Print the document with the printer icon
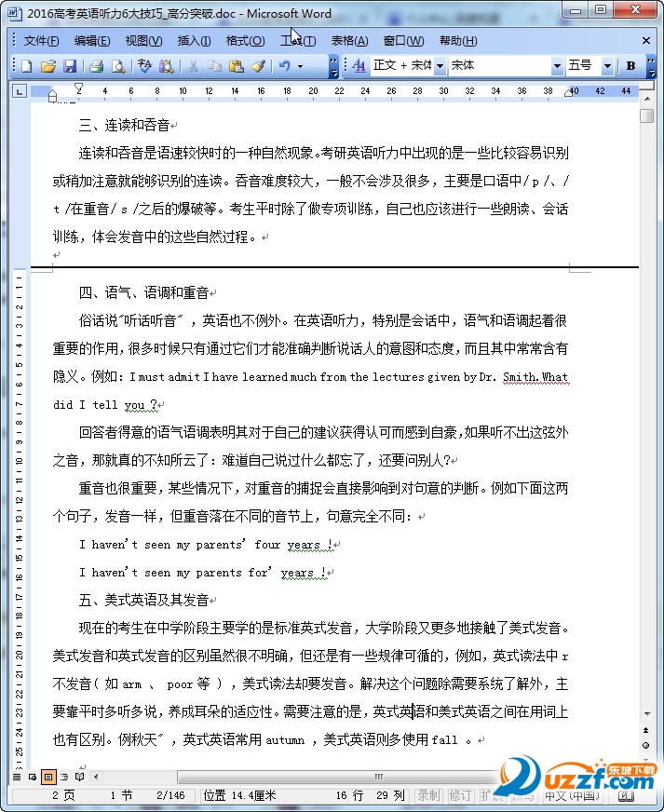Viewport: 664px width, 812px height. coord(96,66)
